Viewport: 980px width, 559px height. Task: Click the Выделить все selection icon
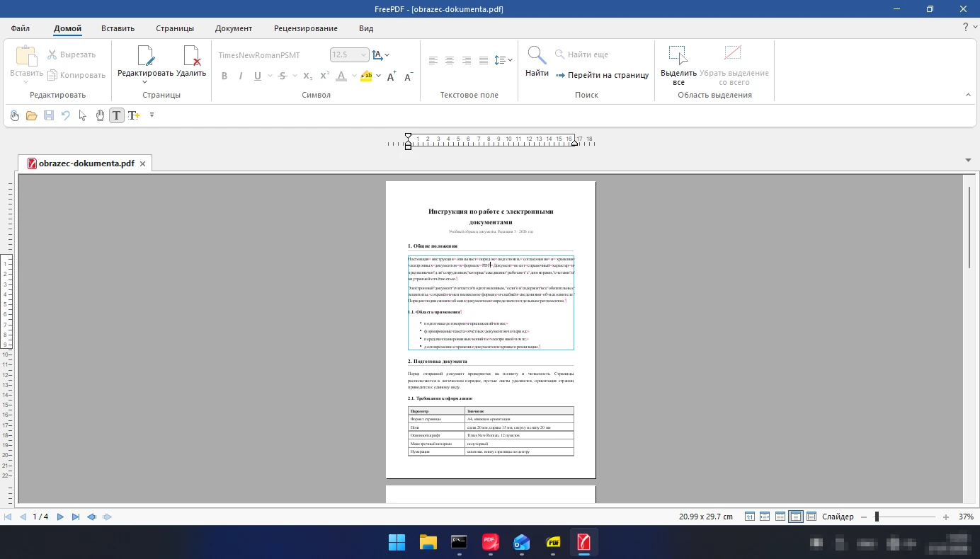click(x=678, y=55)
